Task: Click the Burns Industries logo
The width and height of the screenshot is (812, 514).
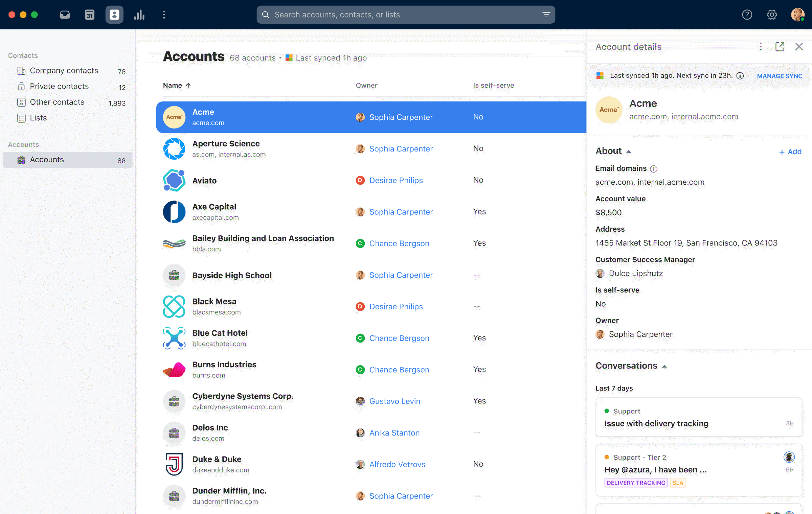Action: coord(174,370)
